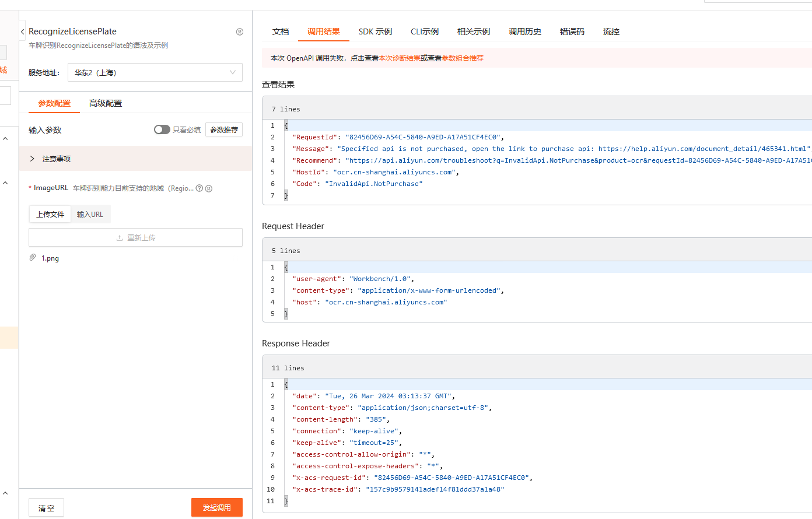The width and height of the screenshot is (812, 519).
Task: Click the Response Header section title
Action: click(x=296, y=343)
